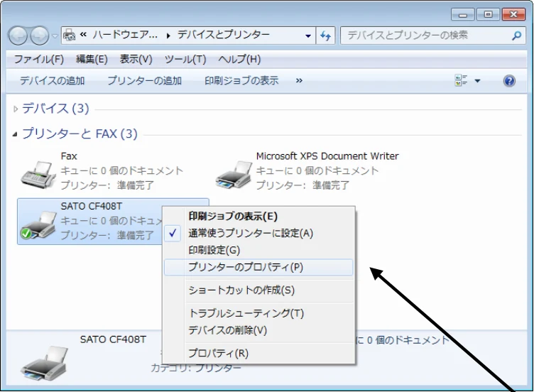Click the Fax device name label
This screenshot has width=534, height=392.
[x=69, y=156]
